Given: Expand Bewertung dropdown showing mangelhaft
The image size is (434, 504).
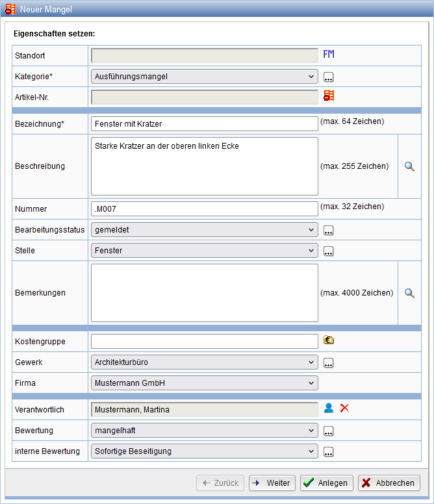Looking at the screenshot, I should click(205, 431).
